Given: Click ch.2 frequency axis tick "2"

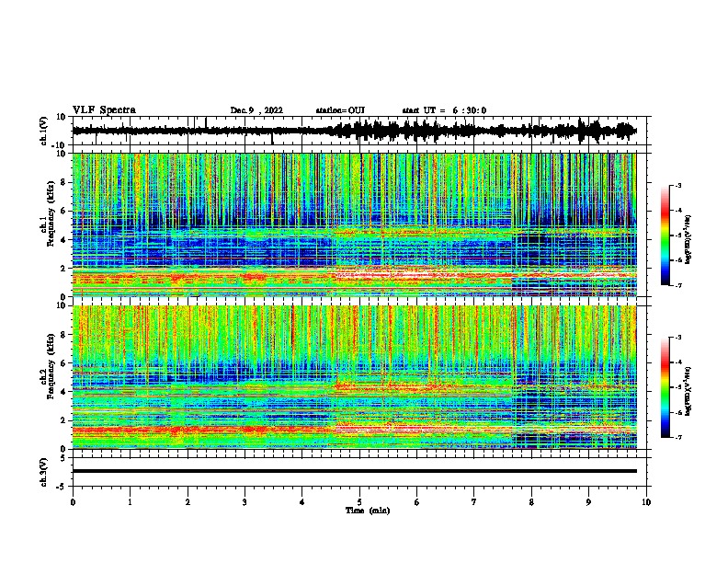Looking at the screenshot, I should pos(64,420).
